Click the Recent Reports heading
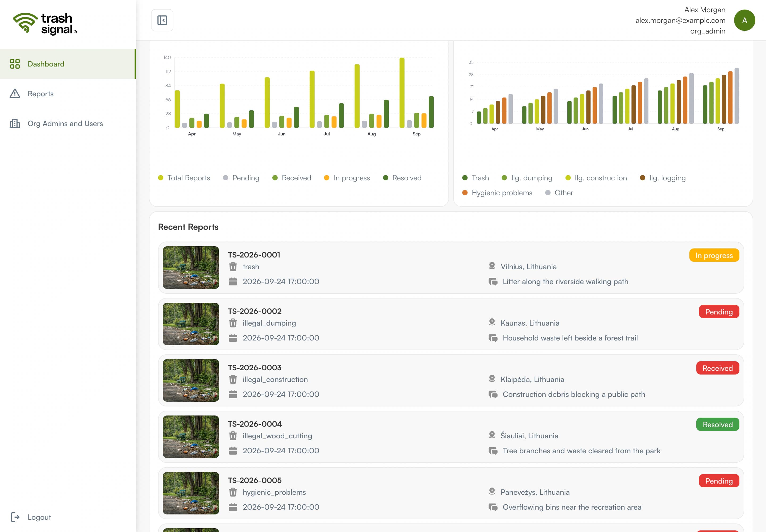Viewport: 766px width, 532px height. click(188, 227)
